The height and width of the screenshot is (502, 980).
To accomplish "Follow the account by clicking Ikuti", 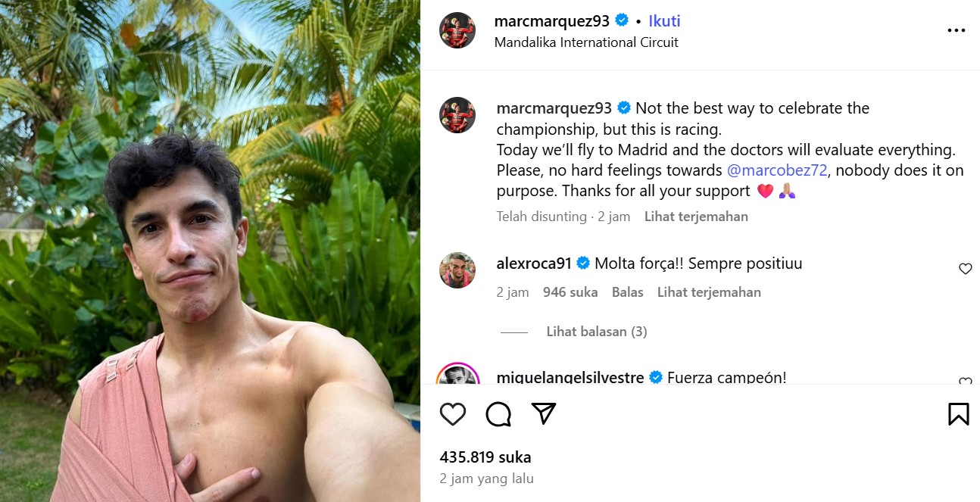I will pos(663,20).
